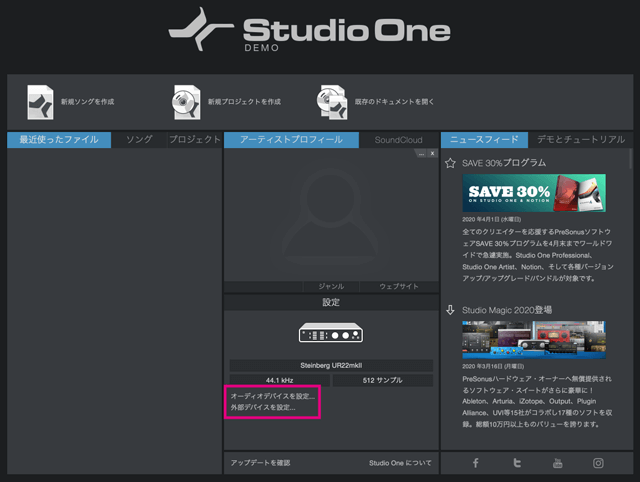This screenshot has height=482, width=640.
Task: Click the 512 サンプル buffer value
Action: pos(382,380)
